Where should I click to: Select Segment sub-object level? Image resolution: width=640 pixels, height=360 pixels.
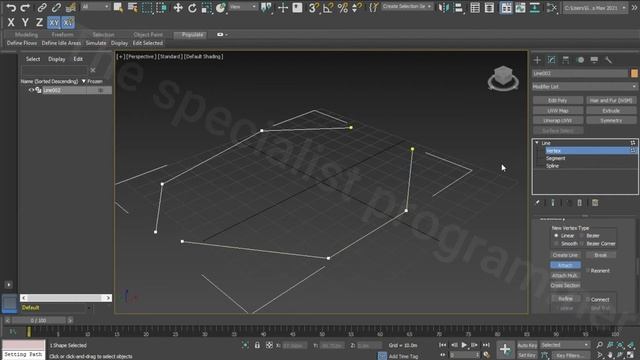point(556,158)
